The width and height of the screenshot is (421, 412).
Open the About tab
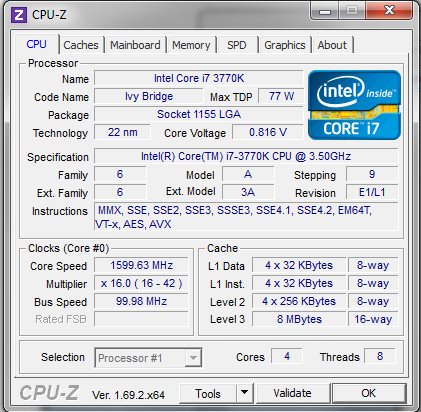coord(332,45)
